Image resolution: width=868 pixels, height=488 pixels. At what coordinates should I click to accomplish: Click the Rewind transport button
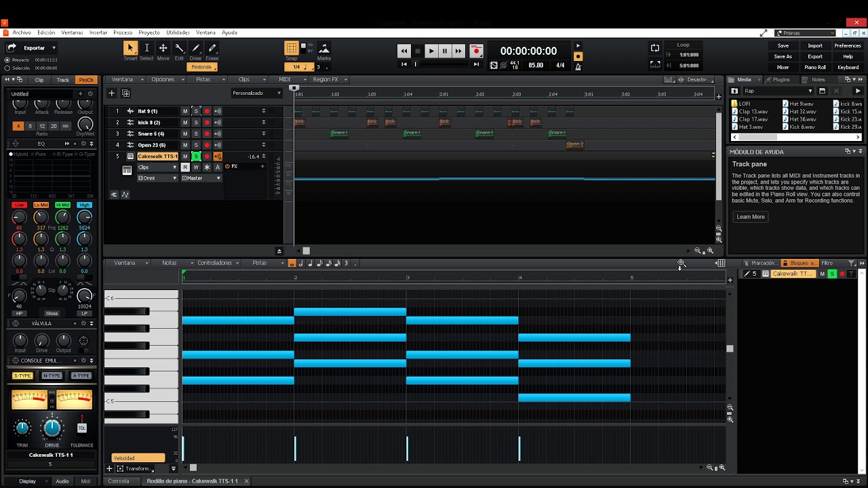[403, 51]
